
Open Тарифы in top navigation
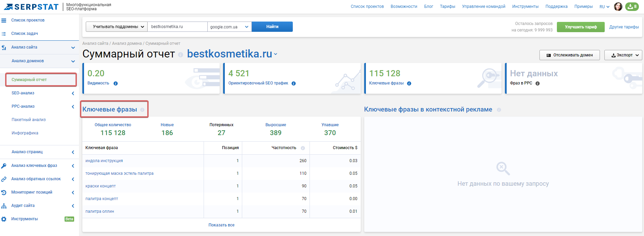[448, 6]
